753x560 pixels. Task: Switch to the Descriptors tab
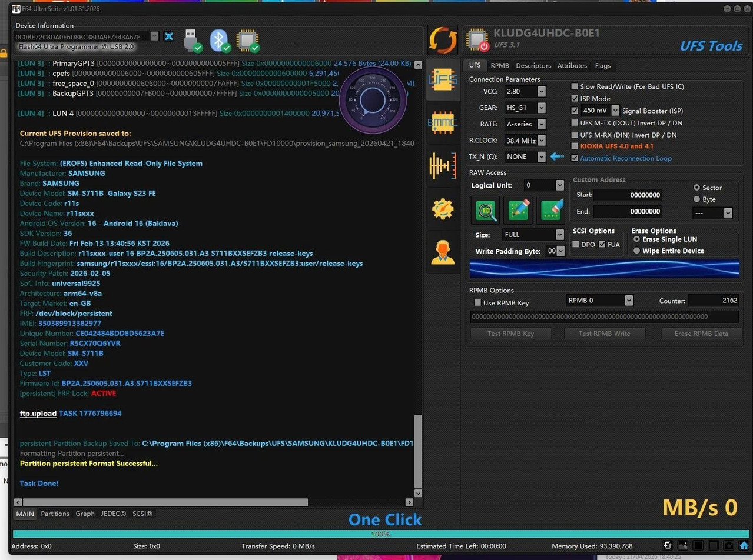click(533, 66)
